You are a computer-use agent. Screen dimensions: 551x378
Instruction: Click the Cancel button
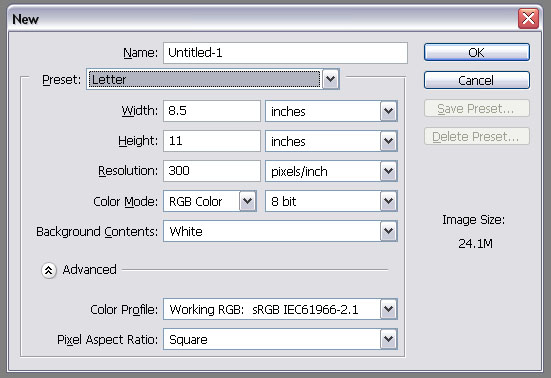coord(477,80)
